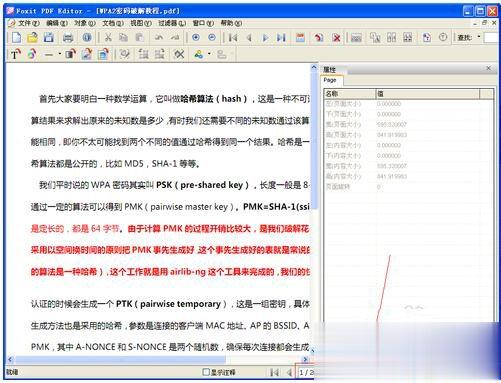Save the document with the floppy icon

[49, 37]
